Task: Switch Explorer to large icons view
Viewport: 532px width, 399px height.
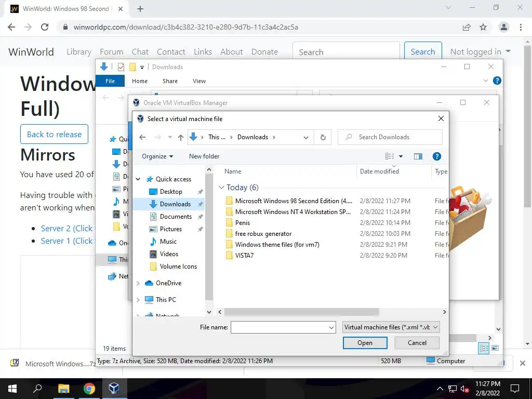Action: (495, 348)
